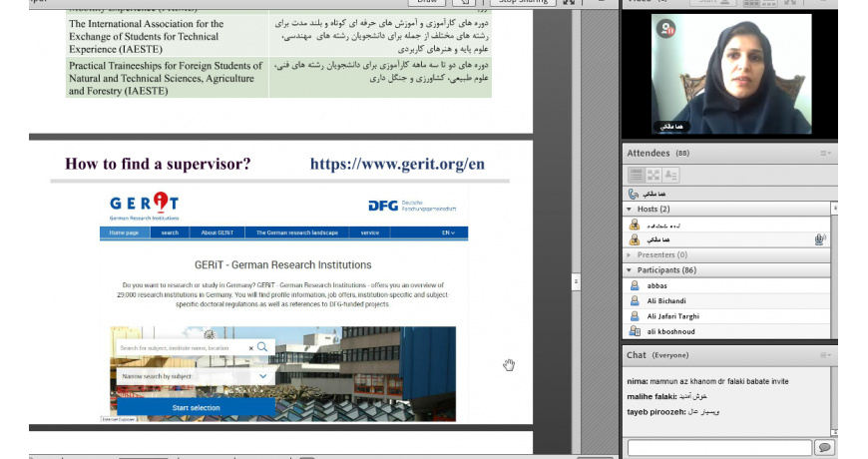Click the mobile user icon for ali kboshnoud

pos(635,331)
